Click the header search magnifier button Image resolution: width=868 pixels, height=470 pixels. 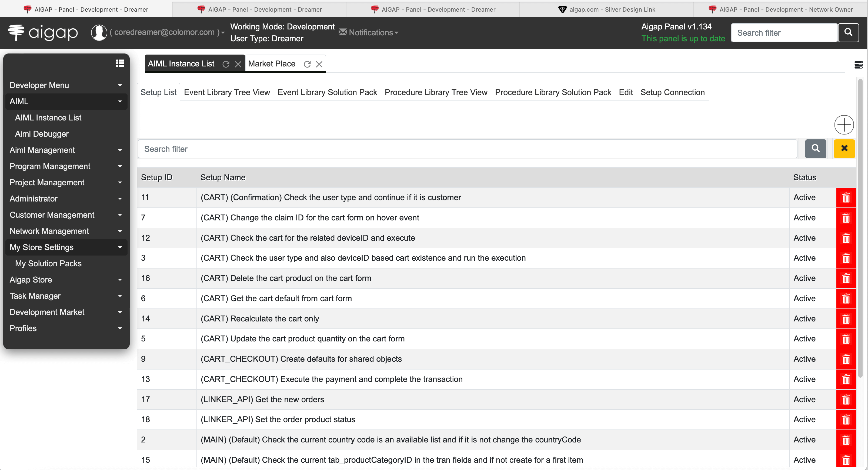(849, 33)
